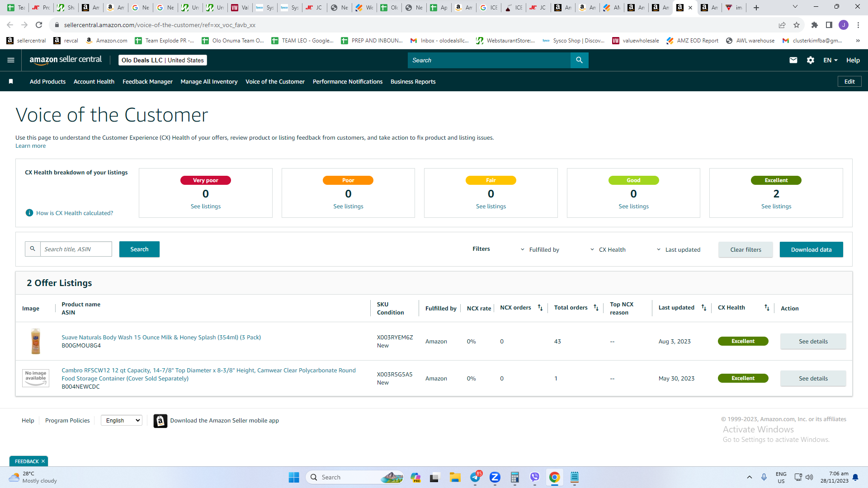Screen dimensions: 868x488
Task: Open the Chrome tab search chevron
Action: click(795, 7)
